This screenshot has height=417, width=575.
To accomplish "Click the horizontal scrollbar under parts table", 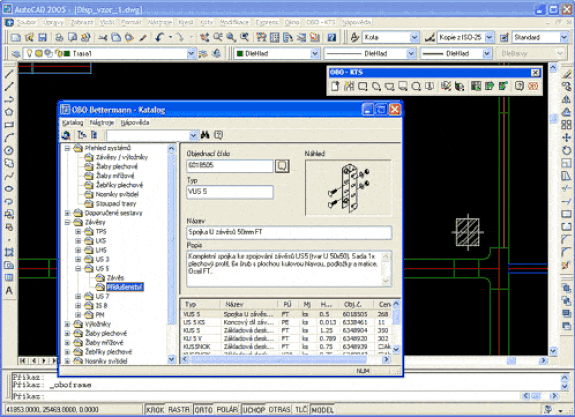I will (x=285, y=360).
